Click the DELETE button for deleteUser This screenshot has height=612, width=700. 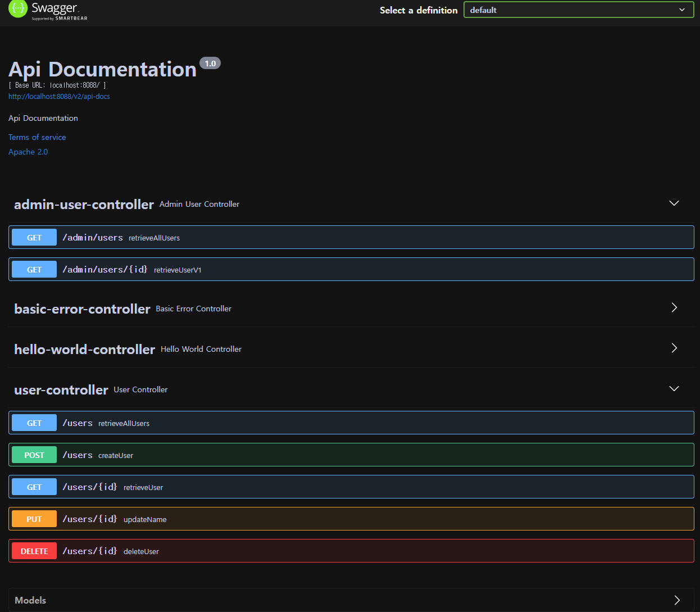(x=34, y=551)
